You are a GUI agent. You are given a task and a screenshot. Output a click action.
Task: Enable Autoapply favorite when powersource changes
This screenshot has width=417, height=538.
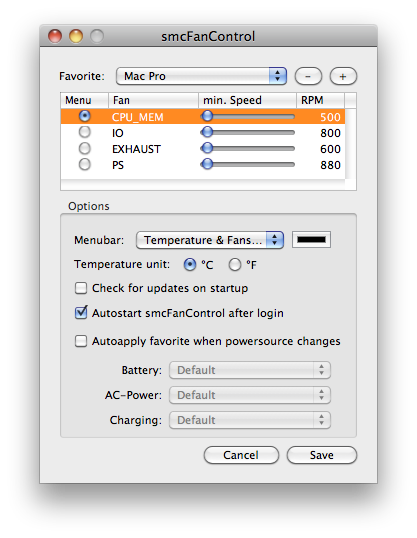pyautogui.click(x=81, y=341)
